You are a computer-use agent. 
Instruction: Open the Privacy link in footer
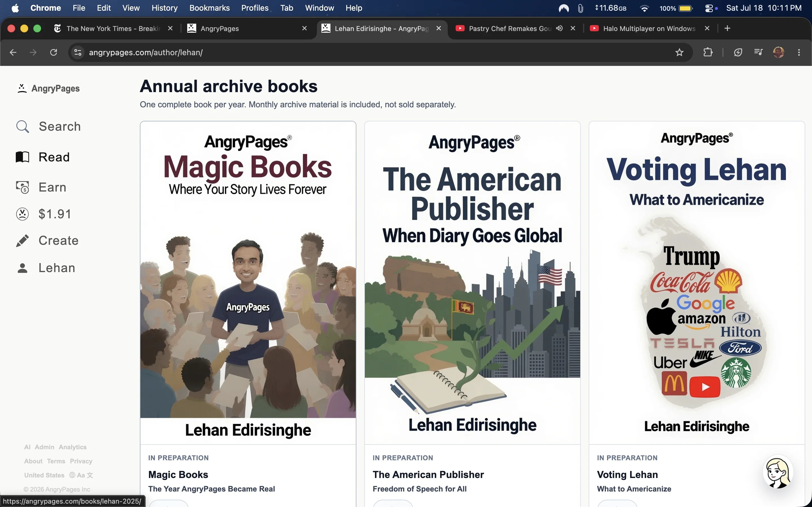coord(81,461)
